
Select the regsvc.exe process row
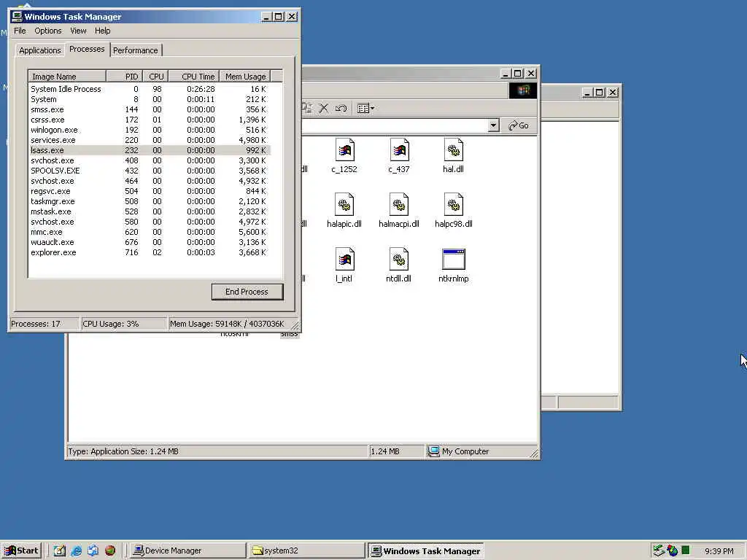point(149,192)
